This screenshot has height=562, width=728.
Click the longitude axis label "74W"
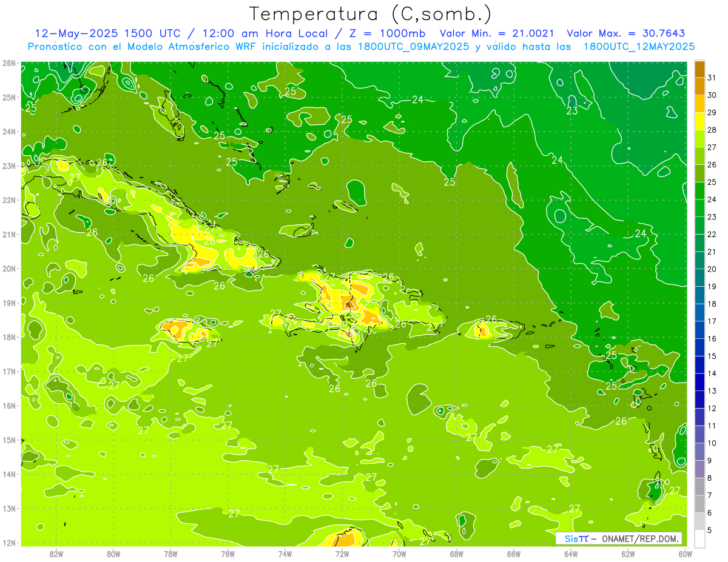click(x=285, y=554)
